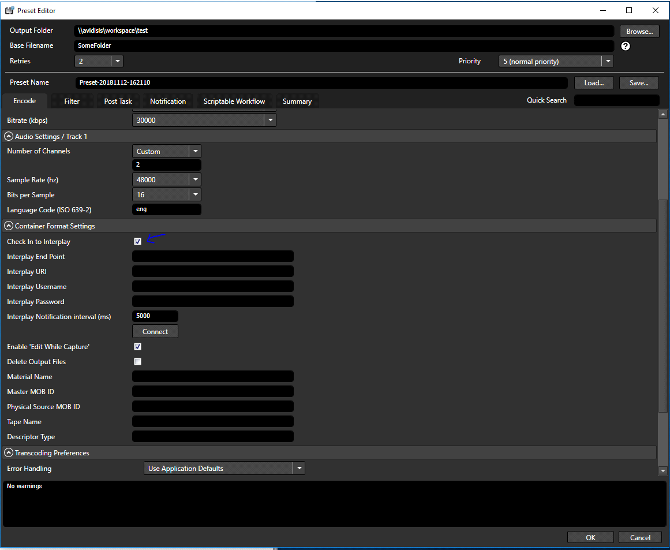
Task: Open the Summary tab
Action: tap(297, 101)
